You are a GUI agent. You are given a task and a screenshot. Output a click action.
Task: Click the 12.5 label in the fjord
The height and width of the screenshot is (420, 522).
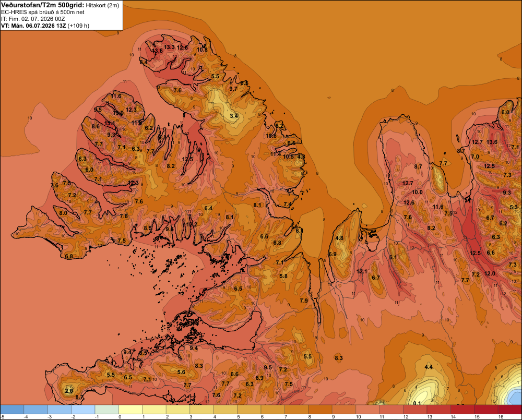pyautogui.click(x=187, y=159)
